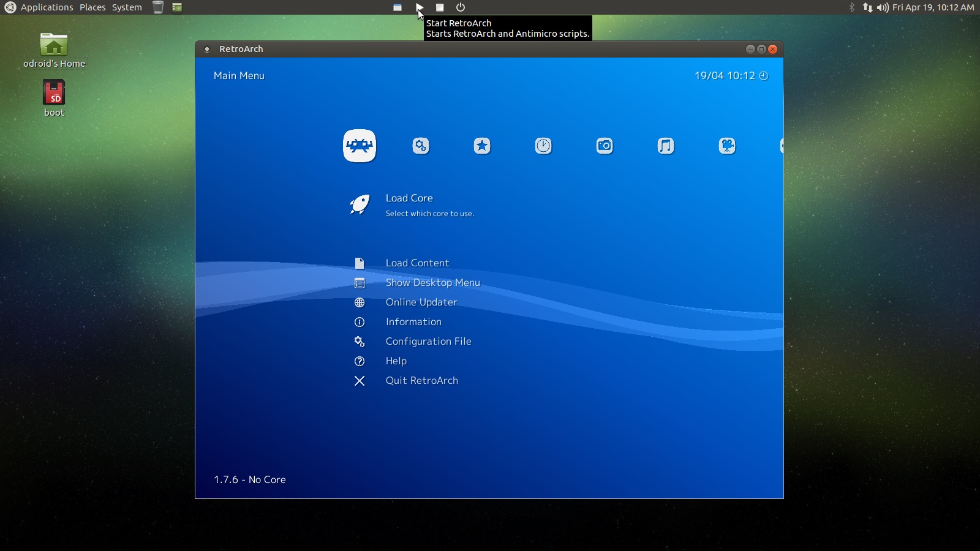Open the Applications menu
Viewport: 980px width, 551px height.
46,7
